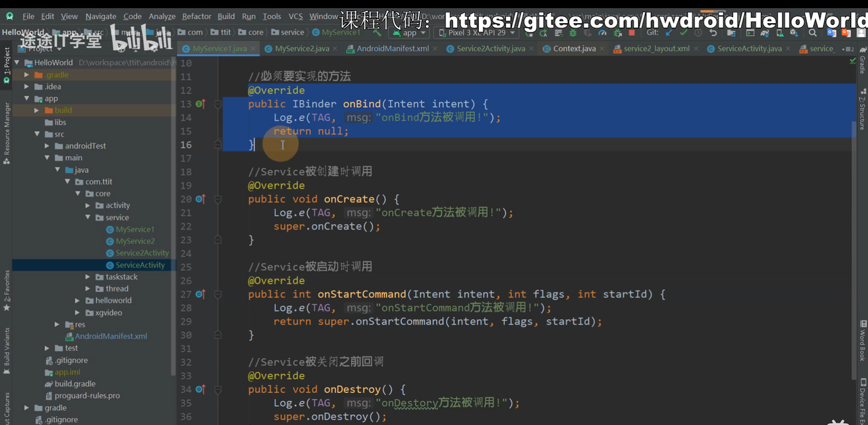Expand the res folder

58,325
